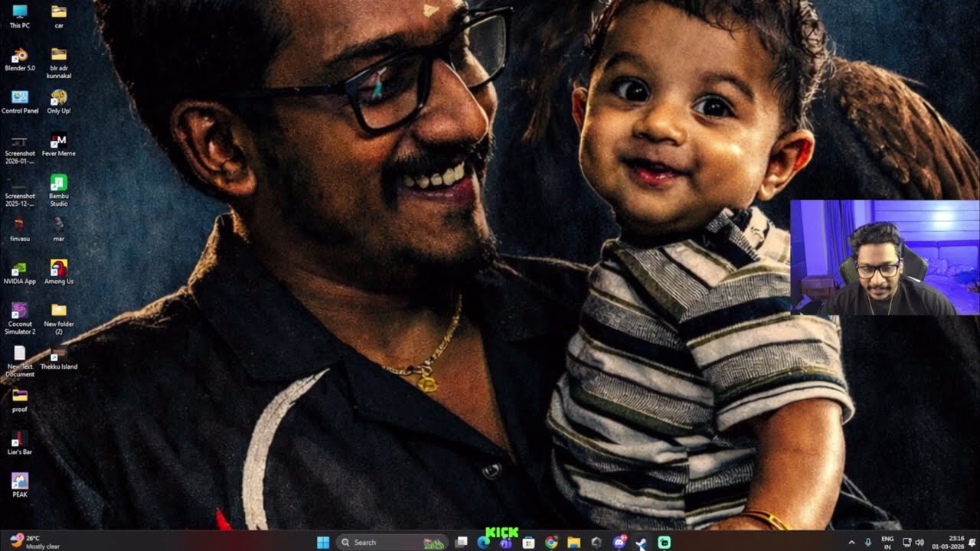Image resolution: width=980 pixels, height=551 pixels.
Task: Open File Explorer from the taskbar
Action: [x=573, y=543]
